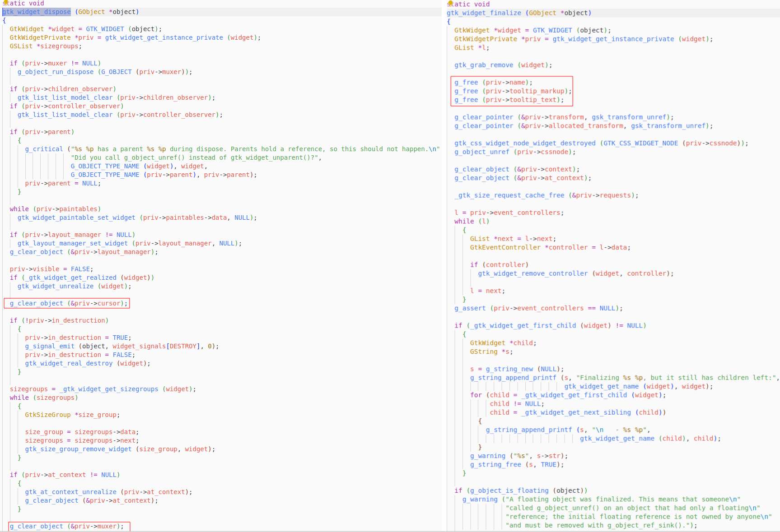Click the 'GString *s;' declaration
Screen dimensions: 780x532
(491, 352)
